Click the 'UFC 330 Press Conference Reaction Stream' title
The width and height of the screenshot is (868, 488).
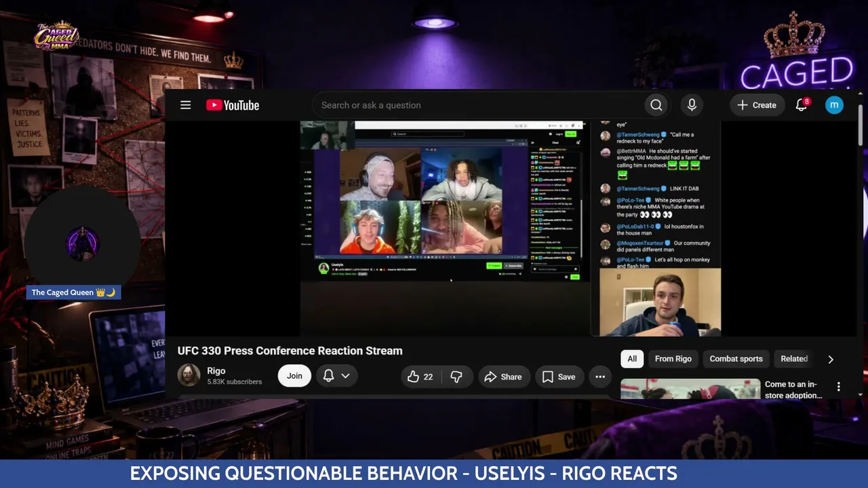[290, 350]
